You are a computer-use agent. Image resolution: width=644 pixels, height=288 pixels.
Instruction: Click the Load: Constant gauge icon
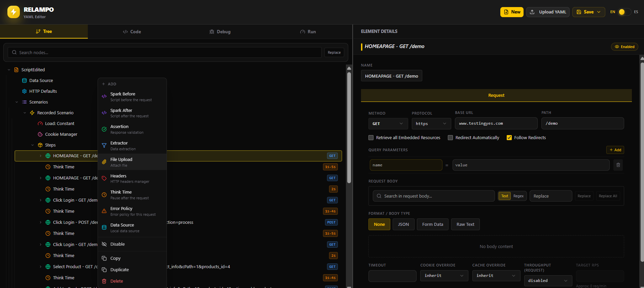(x=40, y=124)
